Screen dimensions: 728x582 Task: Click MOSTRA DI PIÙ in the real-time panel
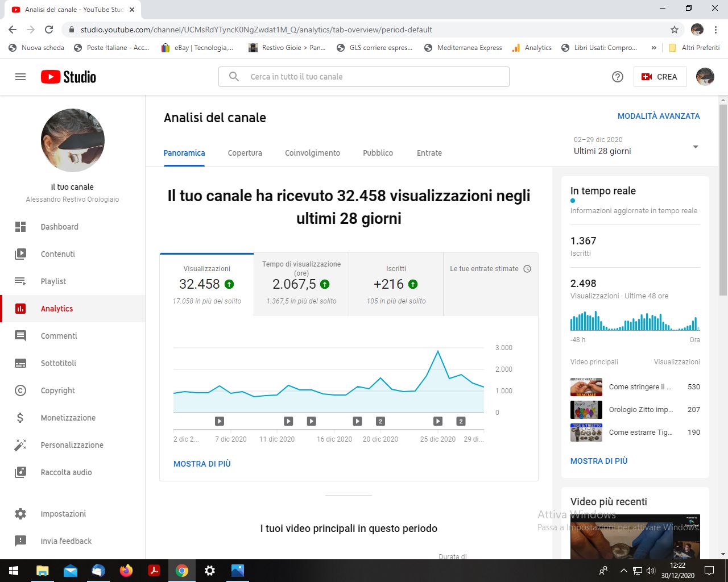599,461
